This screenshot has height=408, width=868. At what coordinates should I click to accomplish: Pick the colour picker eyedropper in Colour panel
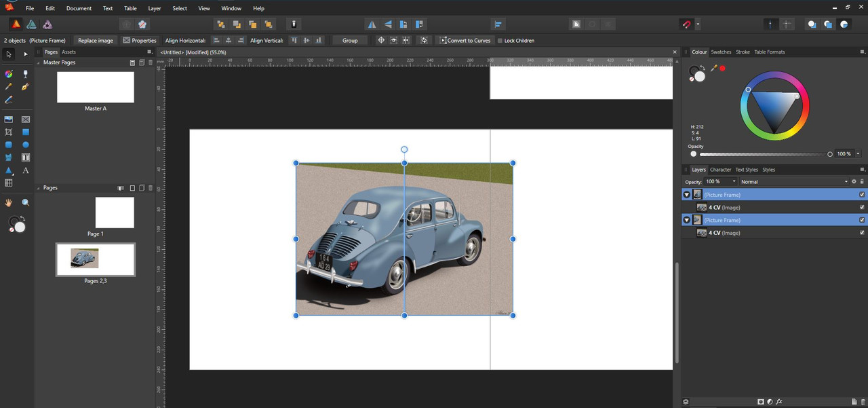[x=713, y=69]
